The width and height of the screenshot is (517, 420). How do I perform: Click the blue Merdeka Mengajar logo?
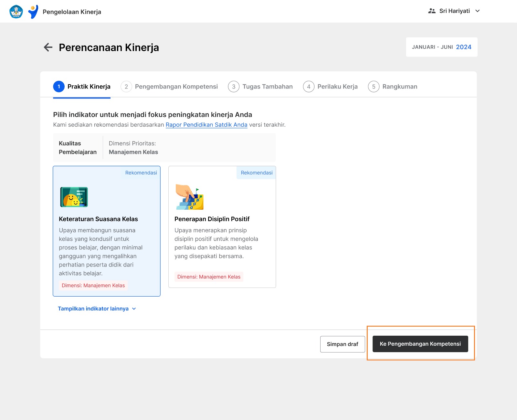(x=33, y=12)
